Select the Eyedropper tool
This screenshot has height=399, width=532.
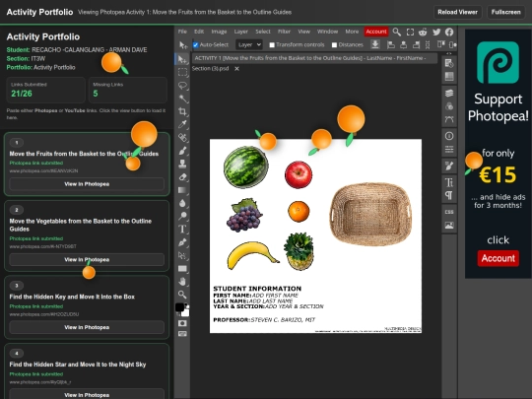coord(182,124)
